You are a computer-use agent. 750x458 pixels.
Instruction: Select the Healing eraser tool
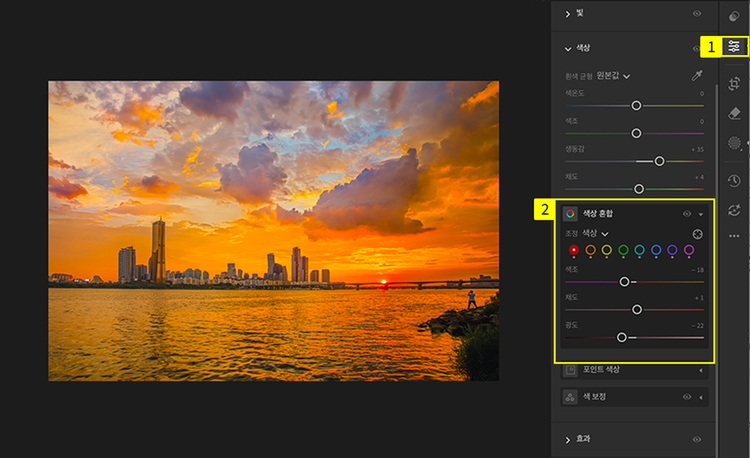734,113
